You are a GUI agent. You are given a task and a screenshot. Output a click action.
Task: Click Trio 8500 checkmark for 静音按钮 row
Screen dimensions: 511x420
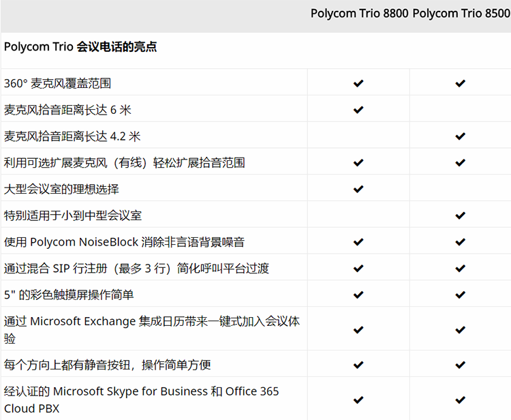(460, 365)
